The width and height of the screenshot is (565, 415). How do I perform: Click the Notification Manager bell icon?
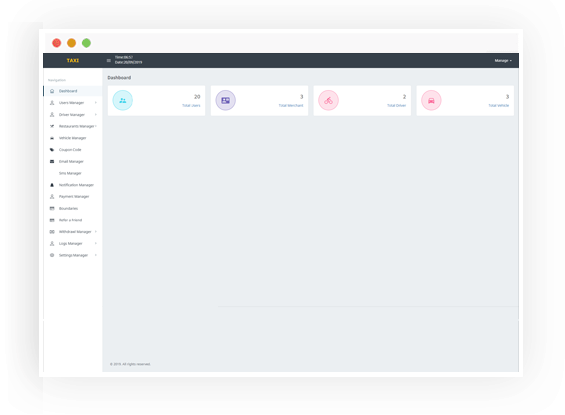(52, 185)
